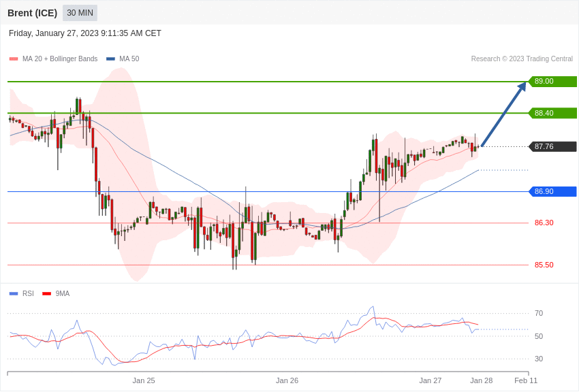This screenshot has width=579, height=392.
Task: Click the 9MA legend label
Action: [x=63, y=293]
